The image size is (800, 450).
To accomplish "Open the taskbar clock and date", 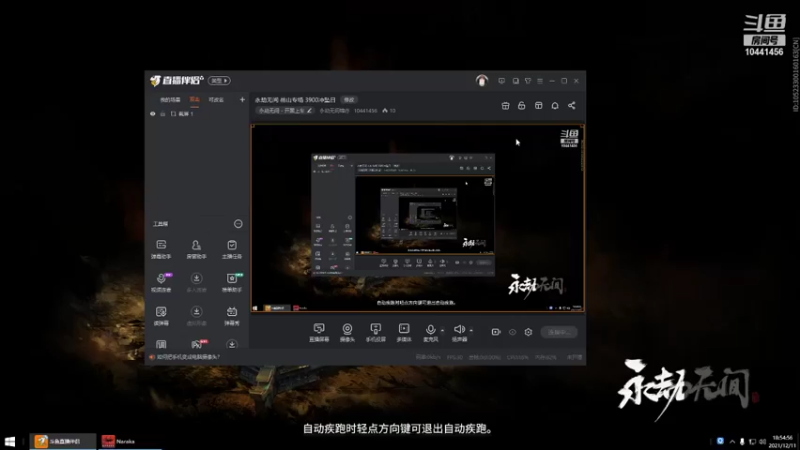I will pos(783,441).
